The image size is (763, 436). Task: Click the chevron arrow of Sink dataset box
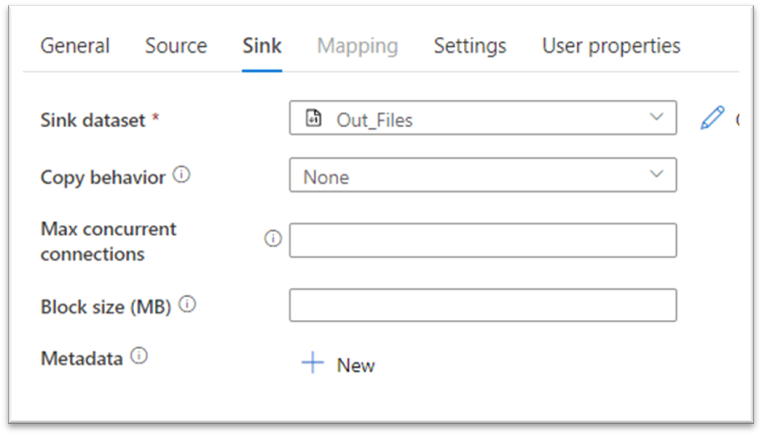(x=656, y=118)
